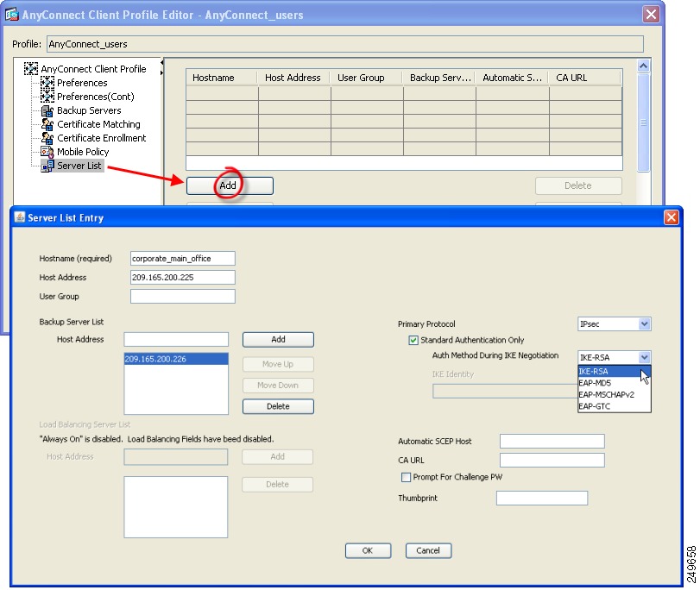Click the Automatic S... column header
Screen dimensions: 700x590
tap(513, 78)
